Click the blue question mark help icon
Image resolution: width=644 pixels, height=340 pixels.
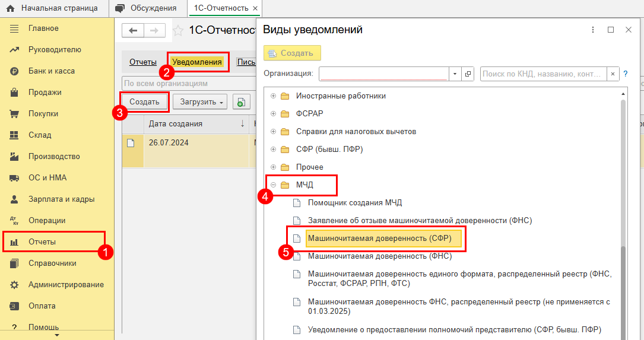[x=626, y=74]
